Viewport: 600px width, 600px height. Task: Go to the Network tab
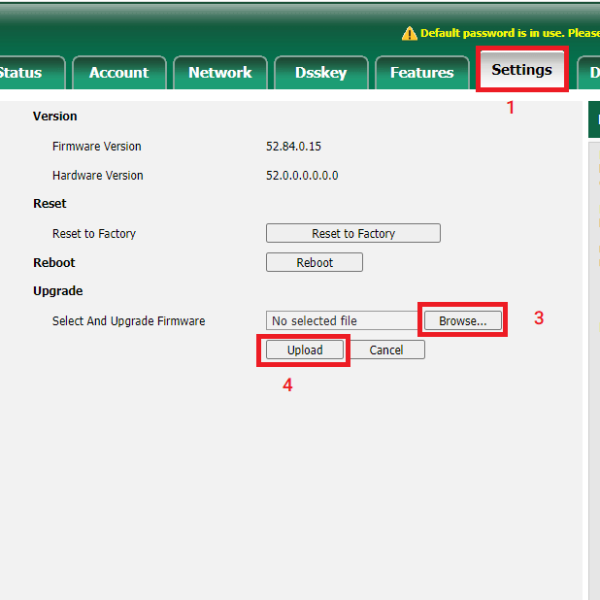pos(220,73)
